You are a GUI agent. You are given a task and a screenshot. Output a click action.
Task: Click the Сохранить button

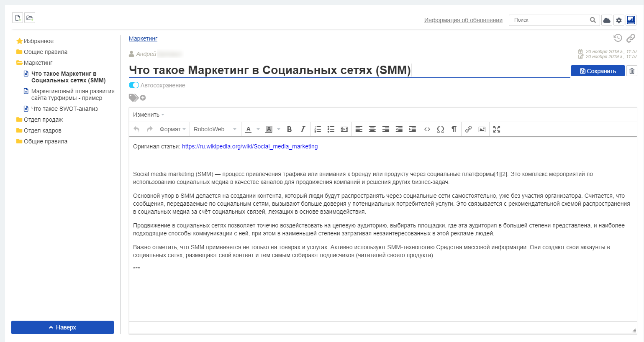598,71
